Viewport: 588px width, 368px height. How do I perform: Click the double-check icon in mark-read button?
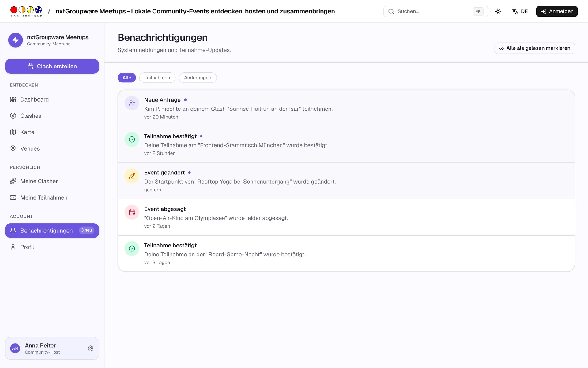(x=502, y=48)
